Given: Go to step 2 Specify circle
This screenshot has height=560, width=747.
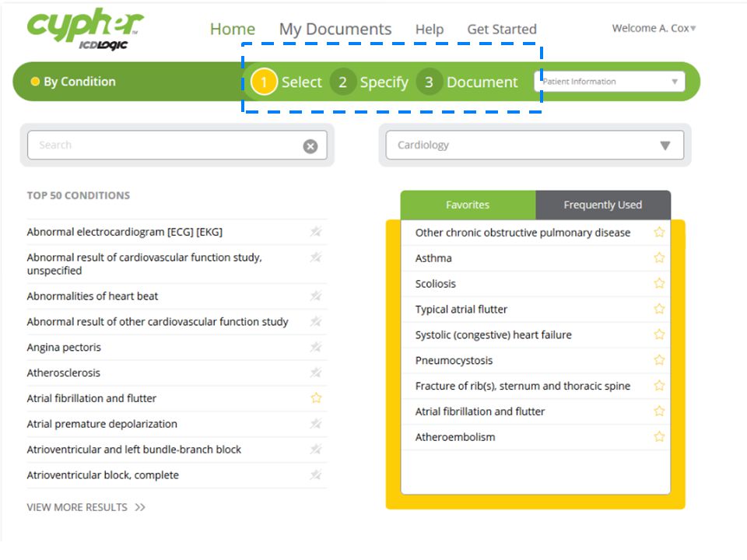Looking at the screenshot, I should coord(342,82).
